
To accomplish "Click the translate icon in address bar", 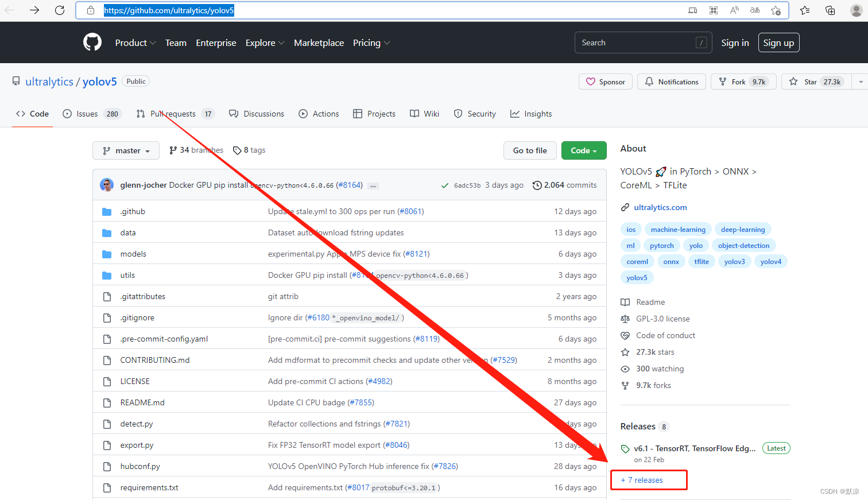I will [755, 10].
